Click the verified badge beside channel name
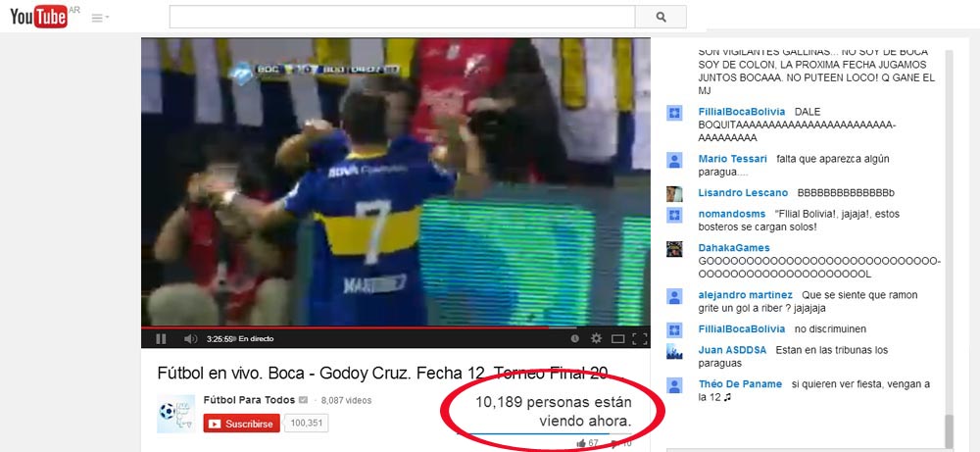The width and height of the screenshot is (980, 452). click(x=303, y=400)
